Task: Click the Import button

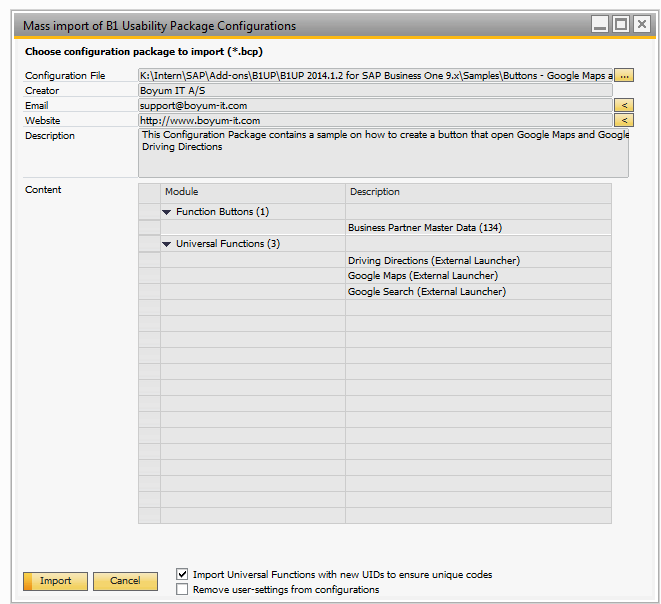Action: 55,581
